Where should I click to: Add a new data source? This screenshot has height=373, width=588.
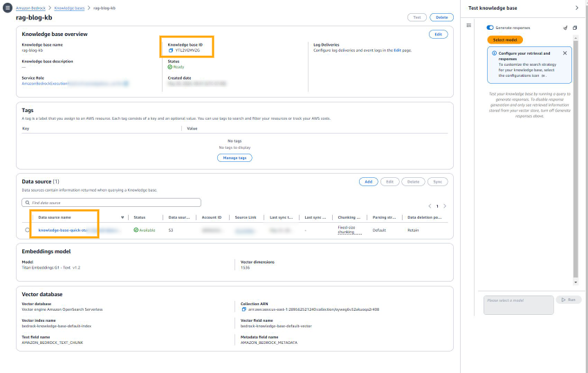click(x=369, y=182)
